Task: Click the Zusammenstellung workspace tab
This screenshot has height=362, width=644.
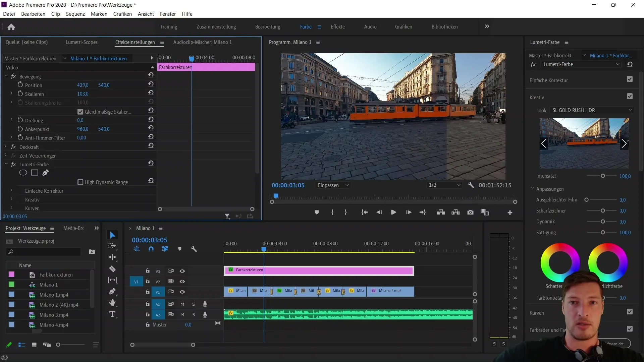Action: point(216,26)
